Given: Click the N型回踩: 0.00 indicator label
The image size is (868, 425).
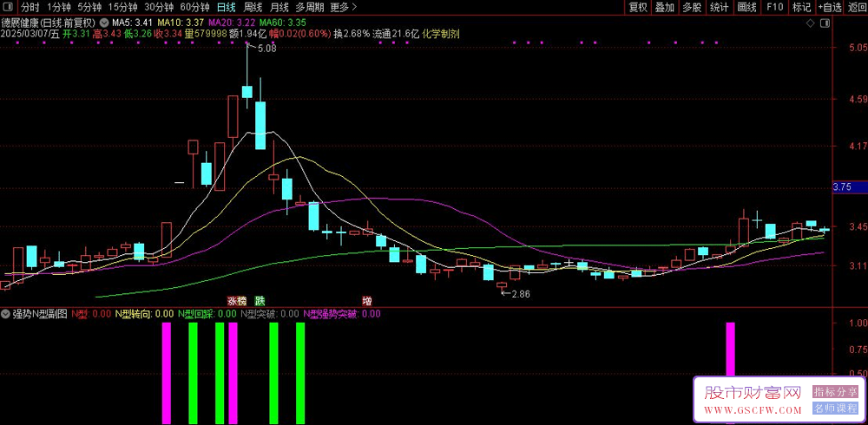Looking at the screenshot, I should [x=207, y=314].
